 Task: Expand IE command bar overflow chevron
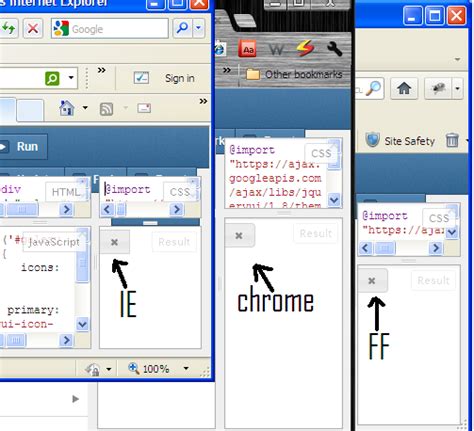(203, 101)
